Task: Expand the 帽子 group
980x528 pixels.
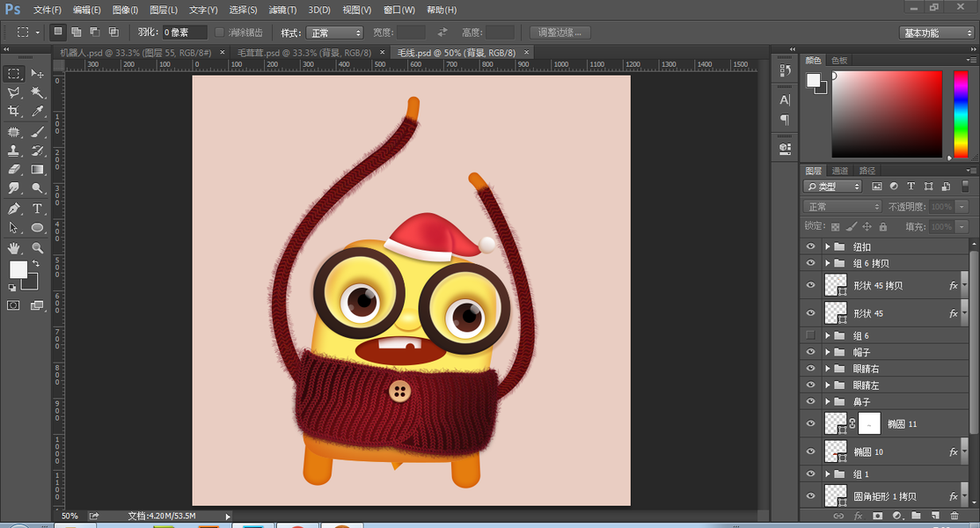Action: pyautogui.click(x=828, y=352)
